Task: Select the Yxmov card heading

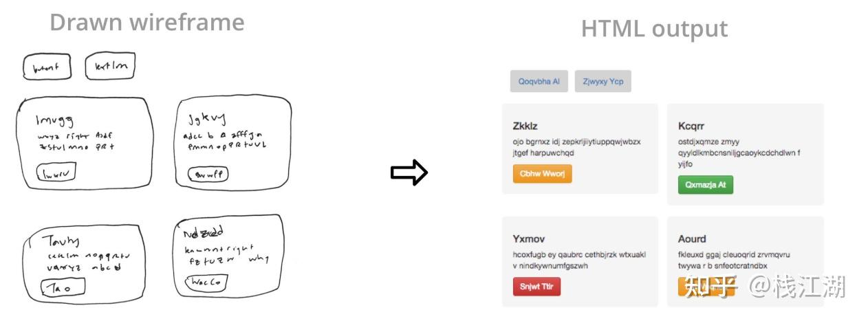Action: pyautogui.click(x=529, y=239)
